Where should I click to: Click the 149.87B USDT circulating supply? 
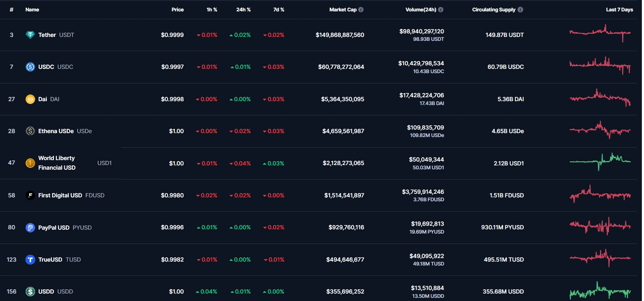click(x=505, y=35)
